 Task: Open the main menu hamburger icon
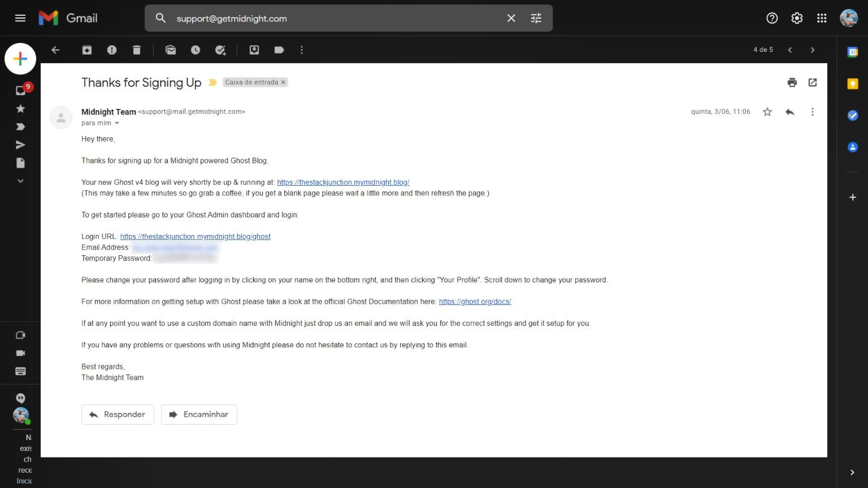(x=20, y=18)
